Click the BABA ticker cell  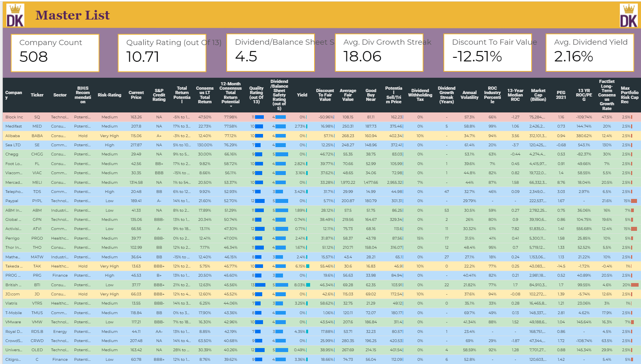coord(37,136)
